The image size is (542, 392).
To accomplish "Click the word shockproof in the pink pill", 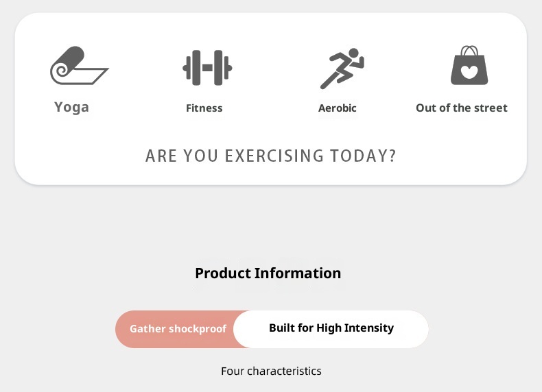I will point(198,329).
